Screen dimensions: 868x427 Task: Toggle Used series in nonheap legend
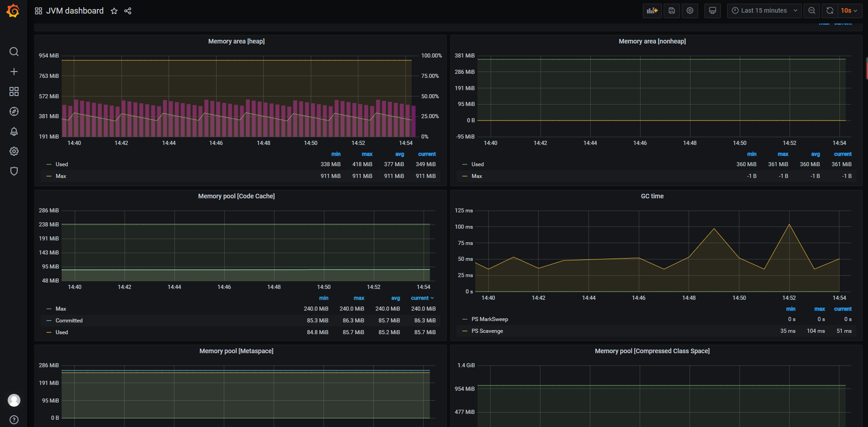pos(477,164)
